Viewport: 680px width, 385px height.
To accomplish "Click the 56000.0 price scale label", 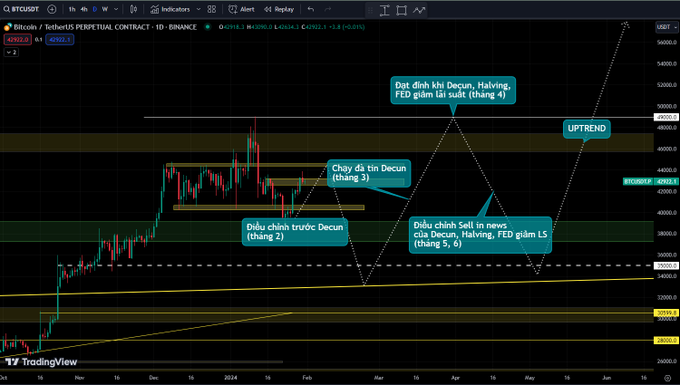I will coord(667,42).
